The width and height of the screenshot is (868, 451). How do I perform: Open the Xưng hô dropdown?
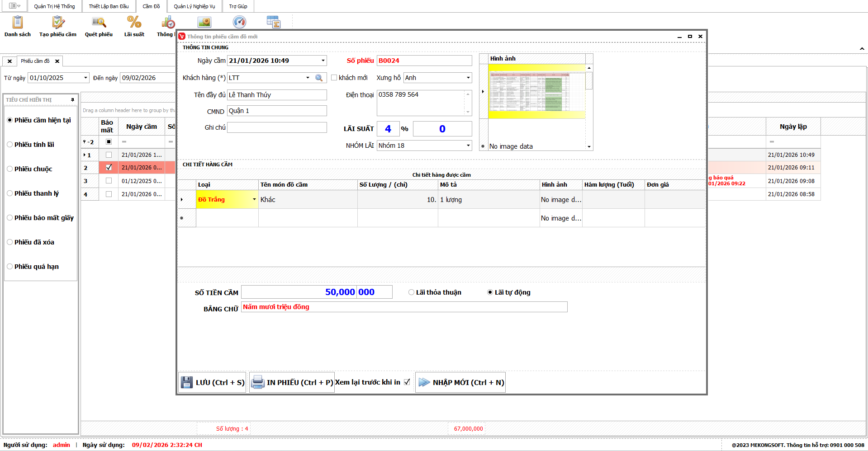point(468,78)
